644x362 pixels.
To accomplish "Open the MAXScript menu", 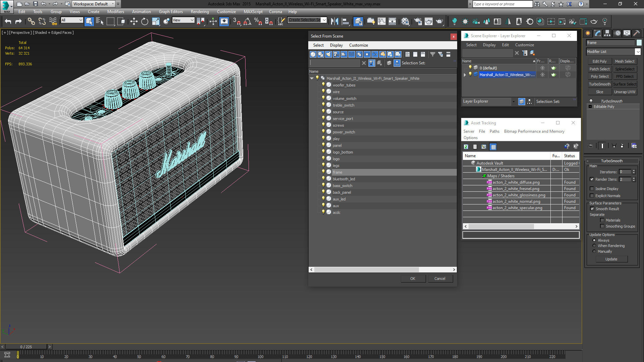I will pyautogui.click(x=253, y=12).
